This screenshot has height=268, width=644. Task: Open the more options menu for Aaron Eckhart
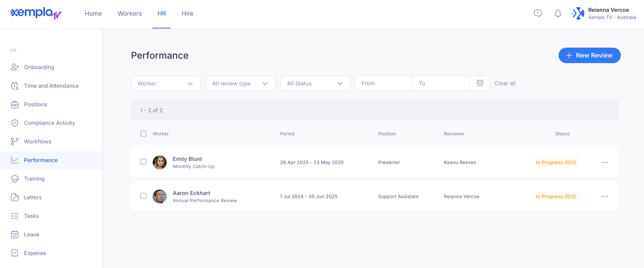tap(604, 197)
